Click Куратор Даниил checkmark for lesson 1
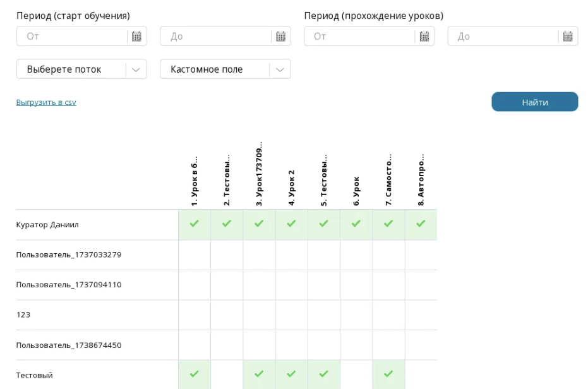 point(195,224)
